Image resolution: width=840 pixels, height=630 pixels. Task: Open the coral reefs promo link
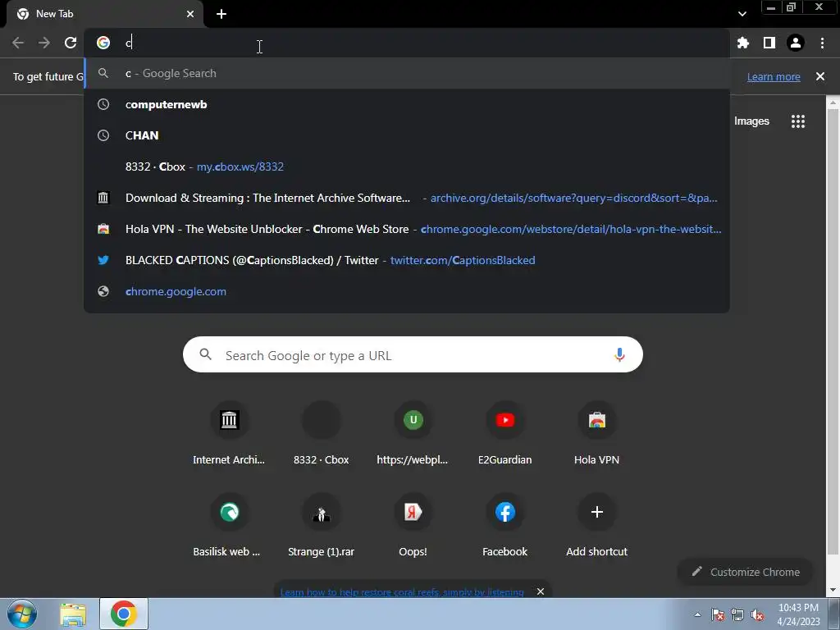[x=402, y=592]
